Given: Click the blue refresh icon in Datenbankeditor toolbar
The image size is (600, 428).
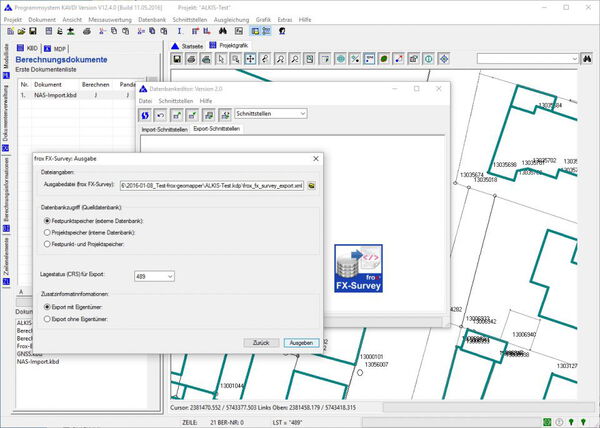Looking at the screenshot, I should tap(146, 114).
